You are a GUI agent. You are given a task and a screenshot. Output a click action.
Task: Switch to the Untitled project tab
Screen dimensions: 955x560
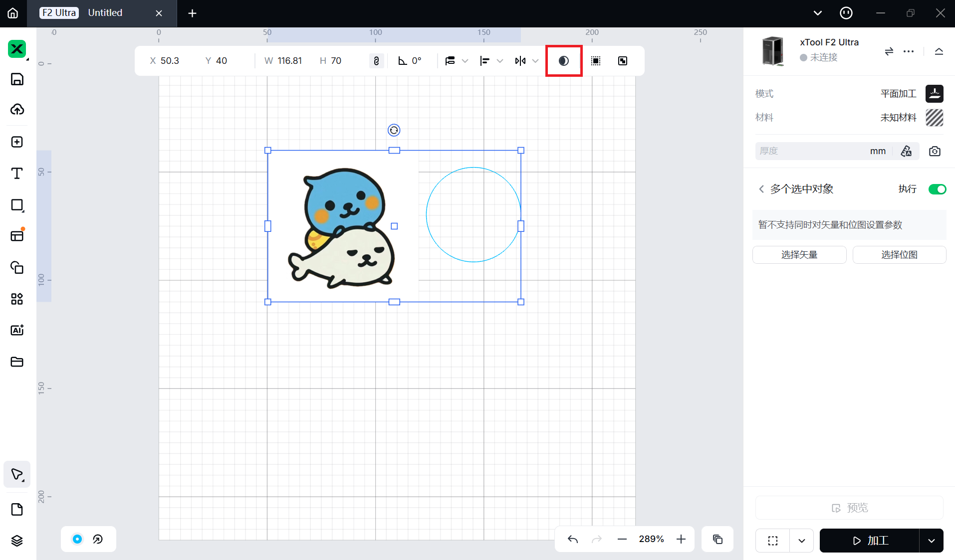(105, 13)
